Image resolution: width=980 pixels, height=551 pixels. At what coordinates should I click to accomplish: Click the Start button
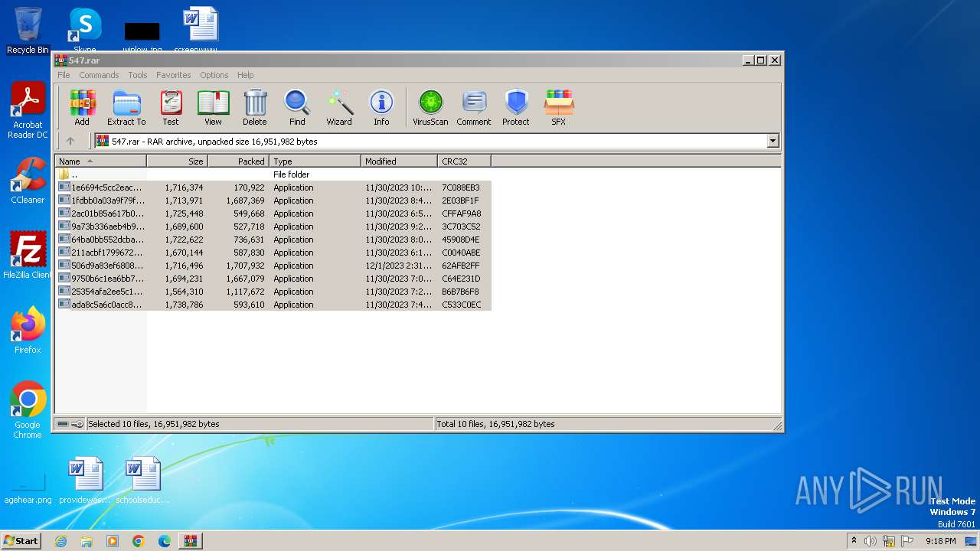coord(21,540)
